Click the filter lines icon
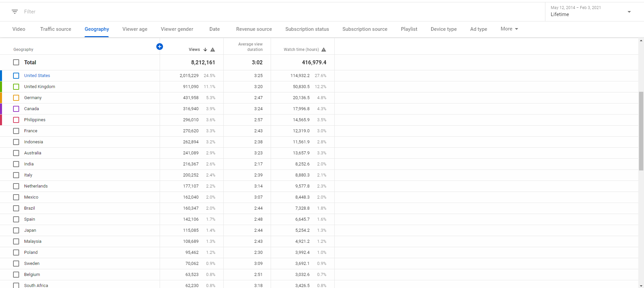The image size is (644, 288). 15,12
